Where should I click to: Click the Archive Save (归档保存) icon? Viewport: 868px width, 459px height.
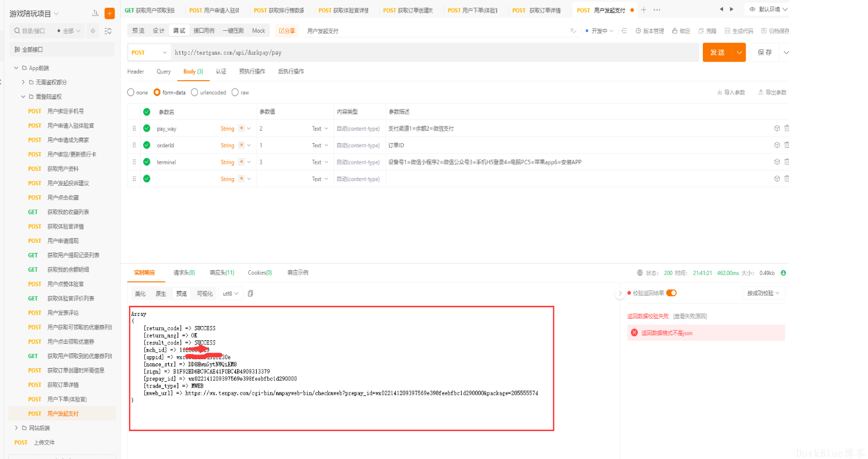[x=764, y=31]
